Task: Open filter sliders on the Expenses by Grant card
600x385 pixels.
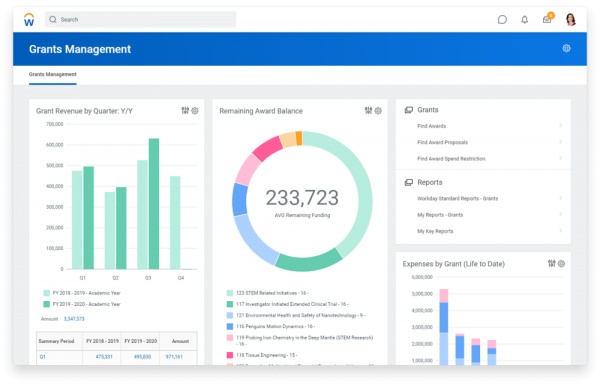Action: [551, 263]
